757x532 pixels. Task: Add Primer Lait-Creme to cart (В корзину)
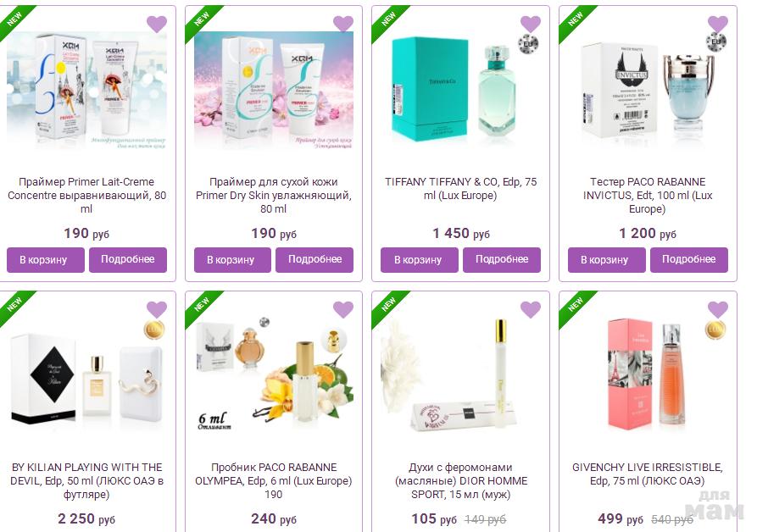pos(46,260)
